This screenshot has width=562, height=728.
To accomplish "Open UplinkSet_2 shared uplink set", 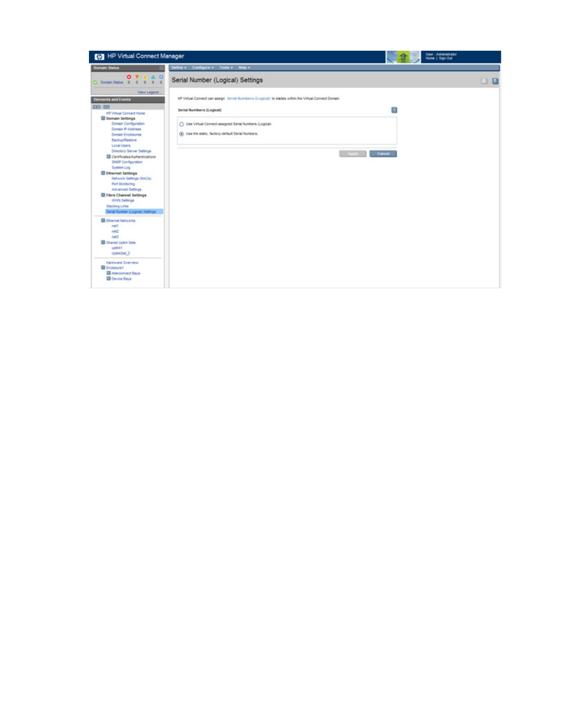I will (121, 253).
